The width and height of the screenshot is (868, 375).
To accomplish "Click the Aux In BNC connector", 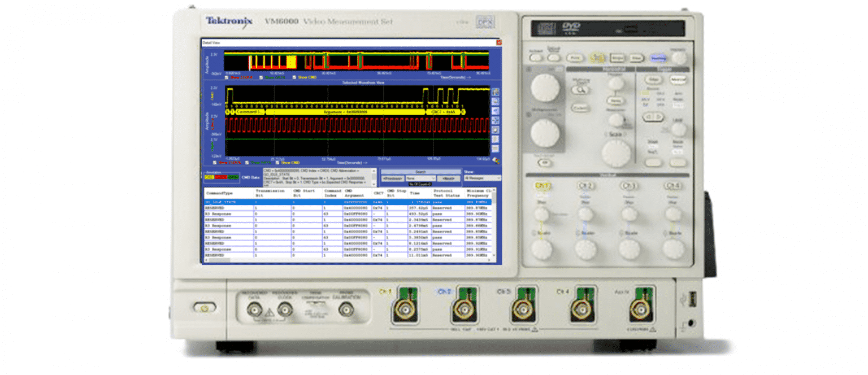I will point(639,308).
